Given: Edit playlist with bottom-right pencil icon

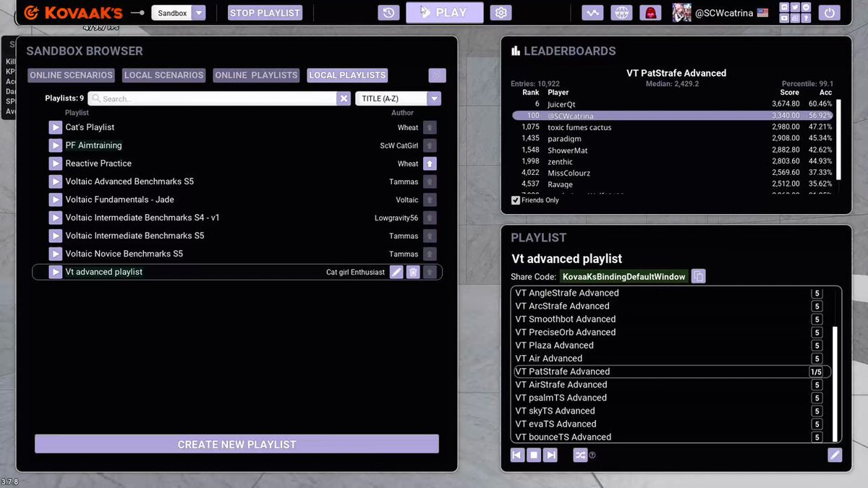Looking at the screenshot, I should 835,455.
